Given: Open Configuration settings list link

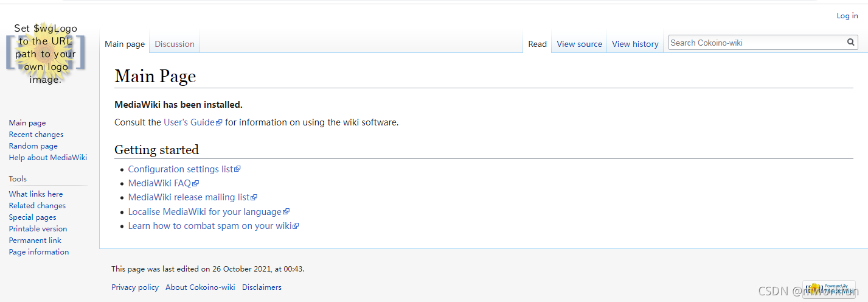Looking at the screenshot, I should coord(184,169).
